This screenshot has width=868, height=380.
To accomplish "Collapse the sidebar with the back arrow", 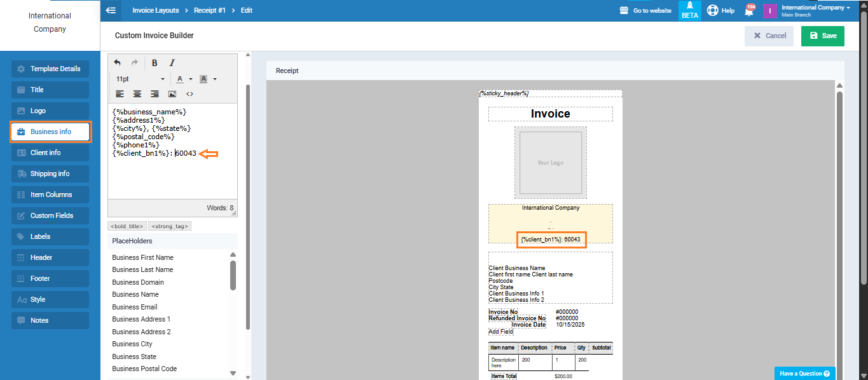I will (111, 10).
